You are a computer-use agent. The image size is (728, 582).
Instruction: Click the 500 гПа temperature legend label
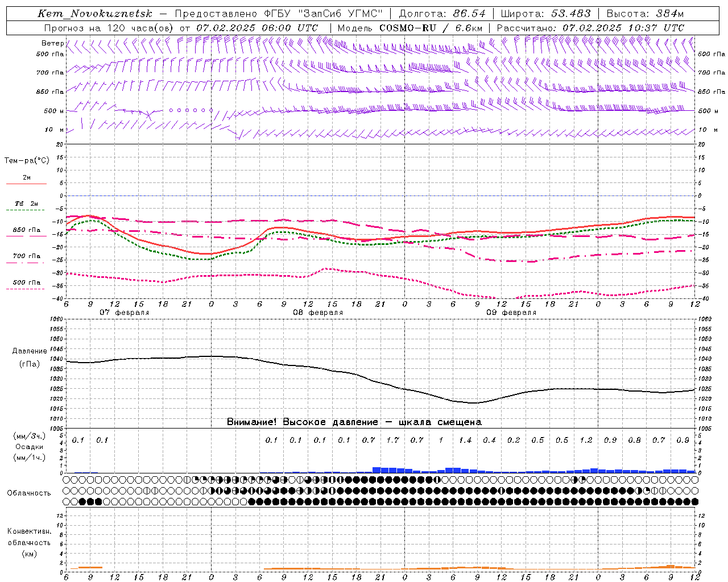27,282
